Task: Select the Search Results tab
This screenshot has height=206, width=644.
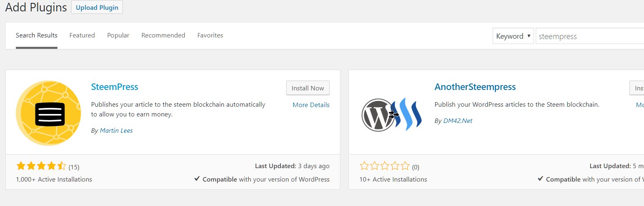Action: click(37, 35)
